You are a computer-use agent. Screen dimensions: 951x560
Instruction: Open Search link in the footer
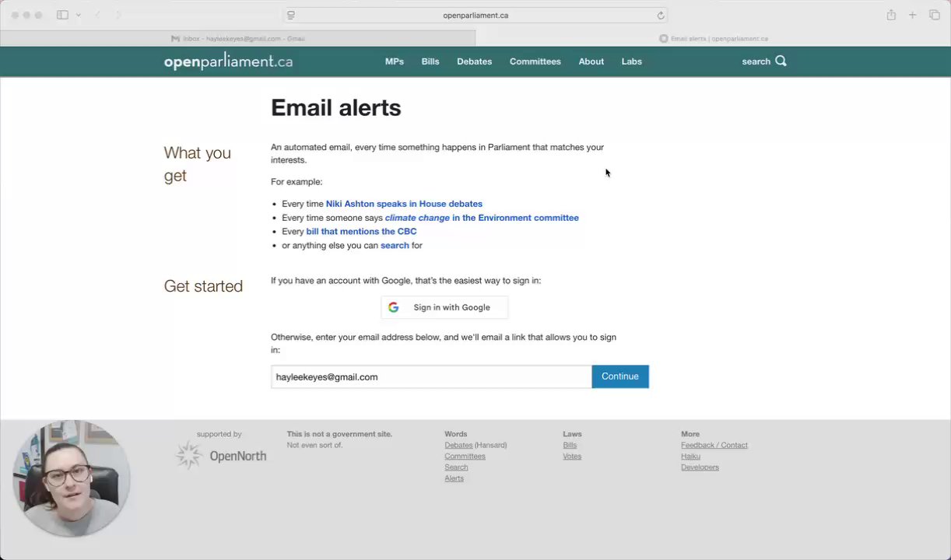coord(456,467)
